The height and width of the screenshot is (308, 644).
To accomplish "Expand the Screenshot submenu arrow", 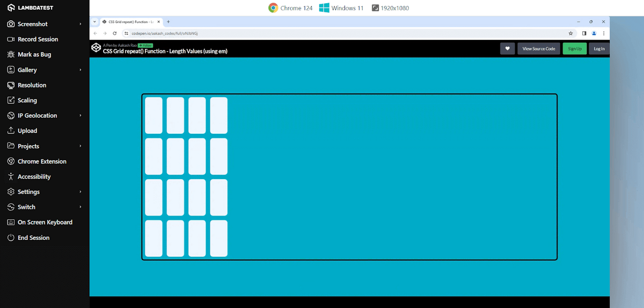I will pyautogui.click(x=80, y=24).
